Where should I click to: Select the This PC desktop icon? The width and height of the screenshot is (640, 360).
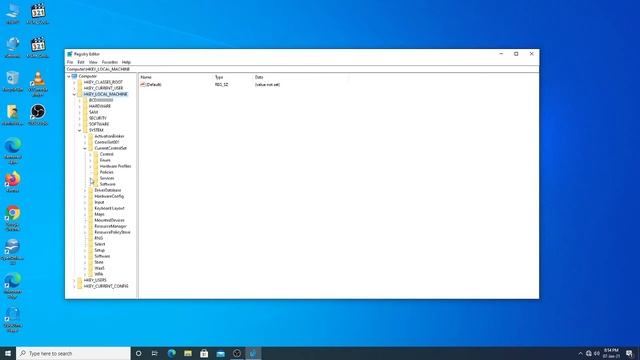13,13
